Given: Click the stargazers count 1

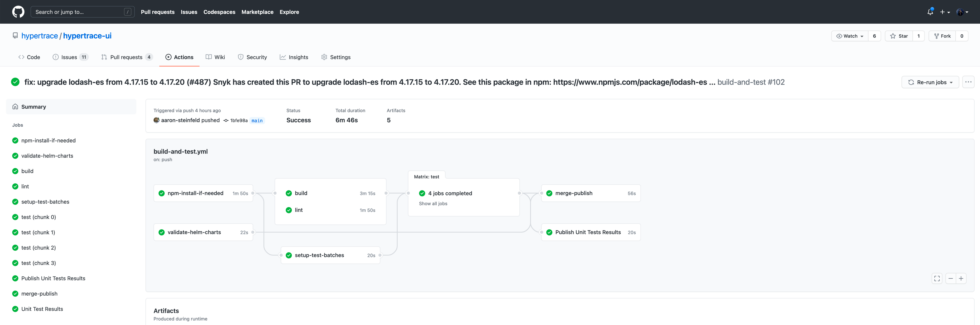Looking at the screenshot, I should (x=918, y=36).
